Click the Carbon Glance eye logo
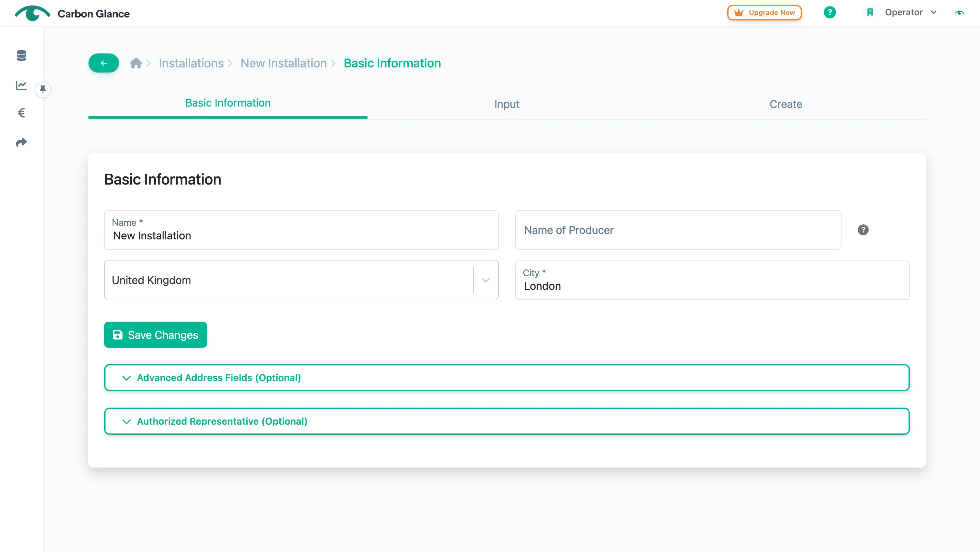980x552 pixels. (32, 13)
